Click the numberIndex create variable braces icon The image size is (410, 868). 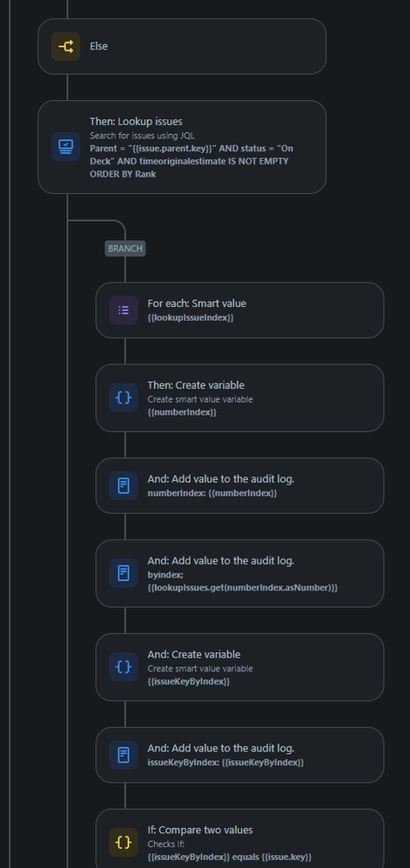124,397
